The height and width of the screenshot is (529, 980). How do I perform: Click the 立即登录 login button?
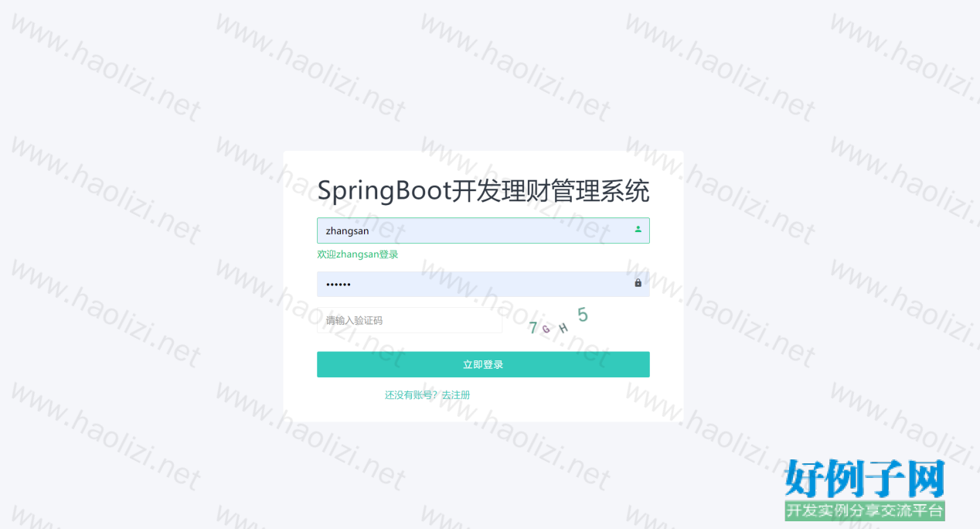tap(483, 364)
